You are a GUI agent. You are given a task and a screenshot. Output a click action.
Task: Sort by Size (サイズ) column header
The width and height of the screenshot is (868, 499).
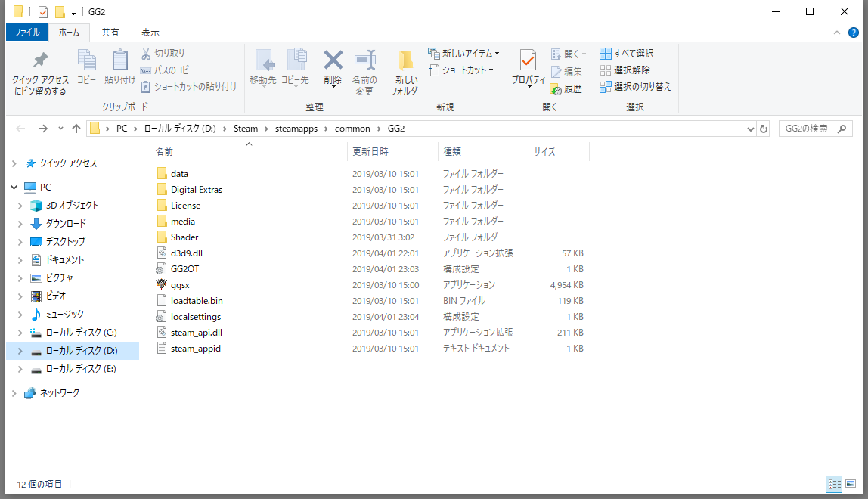tap(559, 151)
